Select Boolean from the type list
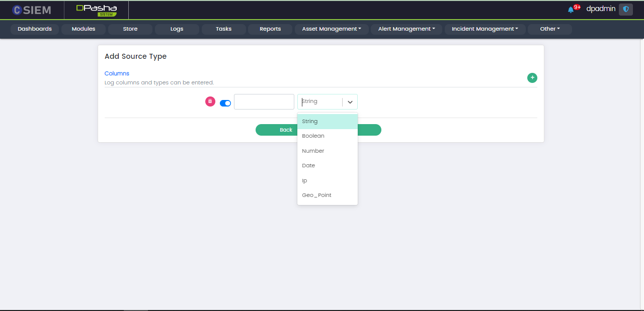 click(313, 136)
